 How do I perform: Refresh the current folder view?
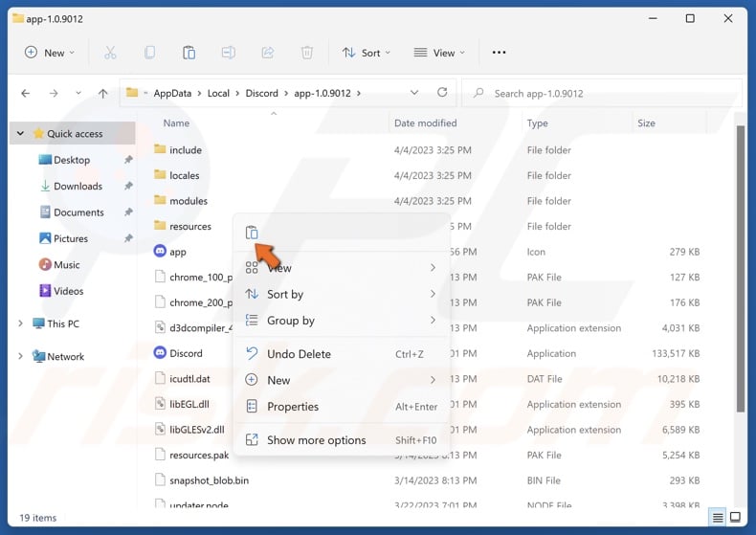[x=442, y=93]
